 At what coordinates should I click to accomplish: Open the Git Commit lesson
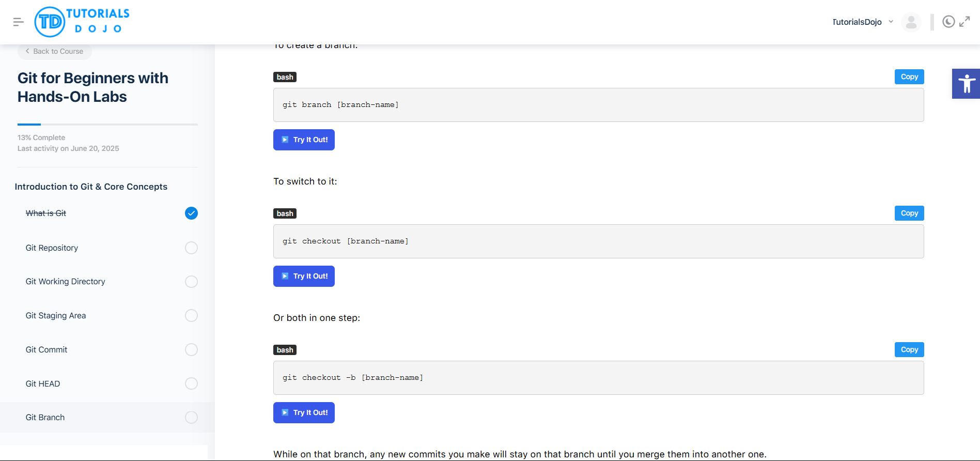(x=46, y=350)
